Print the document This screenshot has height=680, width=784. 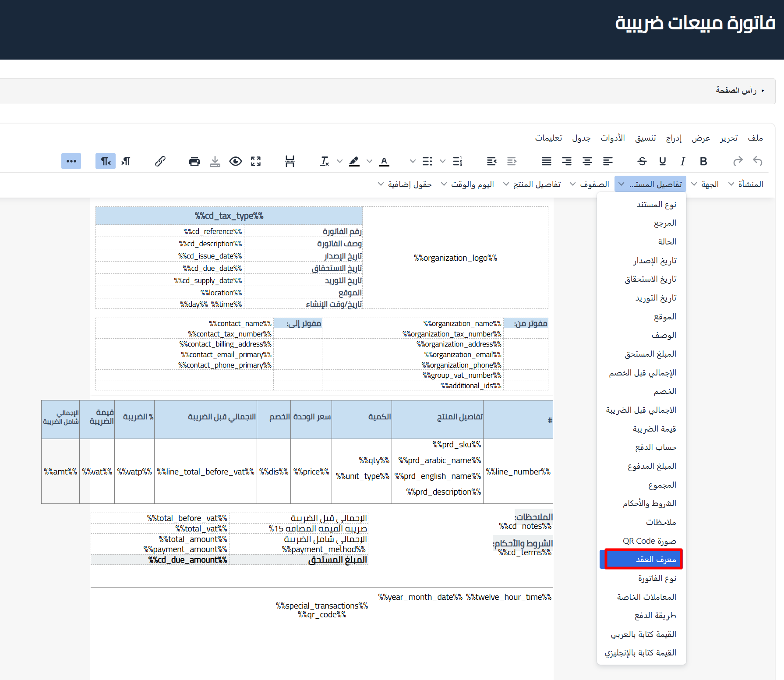pos(194,161)
